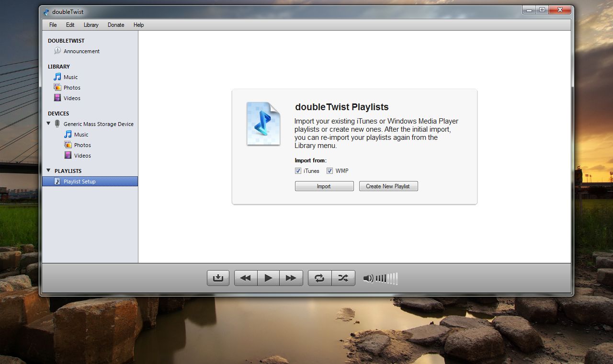Click Create New Playlist button

(x=388, y=186)
